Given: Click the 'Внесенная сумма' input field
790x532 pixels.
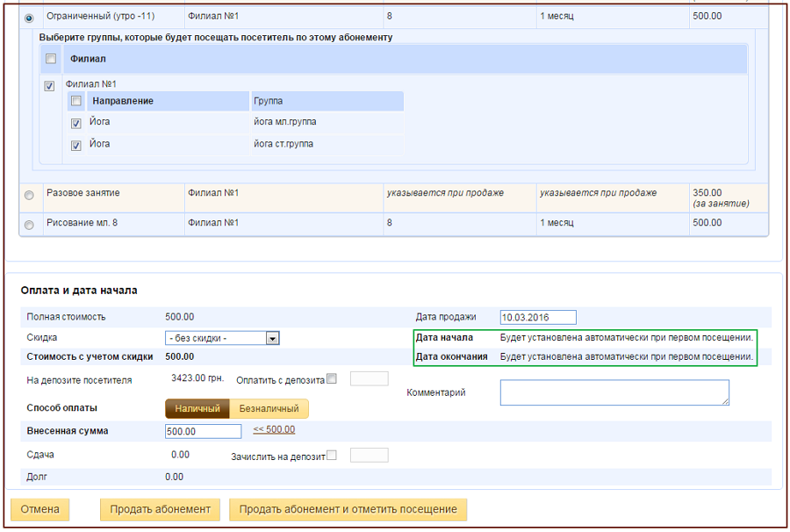Looking at the screenshot, I should click(x=203, y=431).
